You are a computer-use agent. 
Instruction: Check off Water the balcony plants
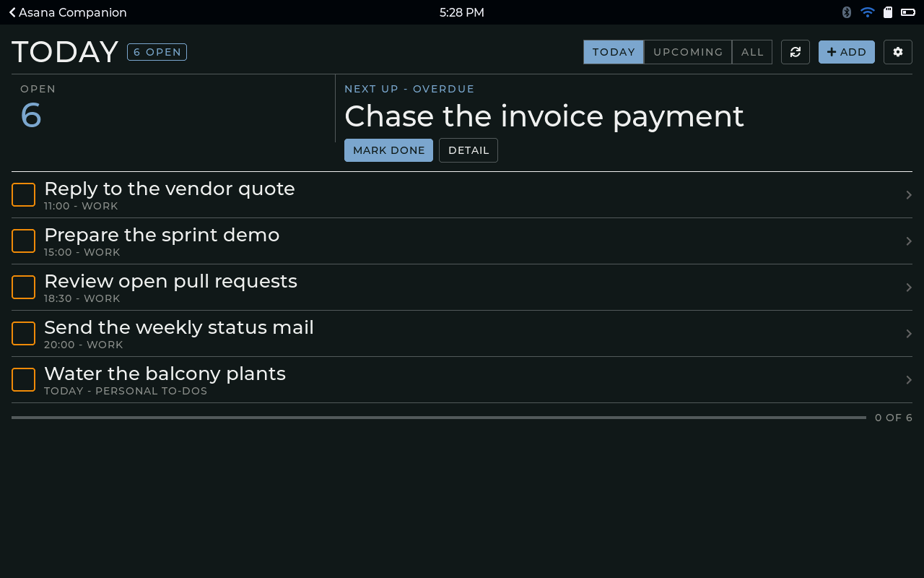coord(23,379)
